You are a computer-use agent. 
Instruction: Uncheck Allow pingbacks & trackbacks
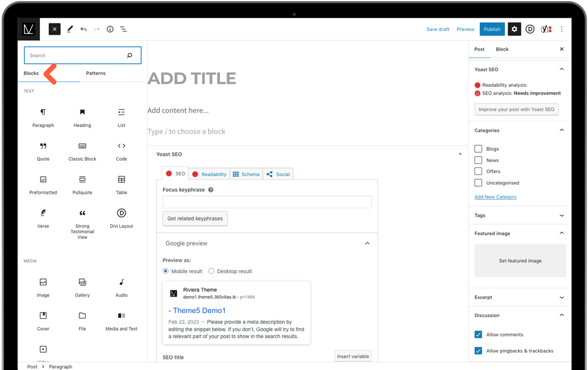[x=478, y=351]
